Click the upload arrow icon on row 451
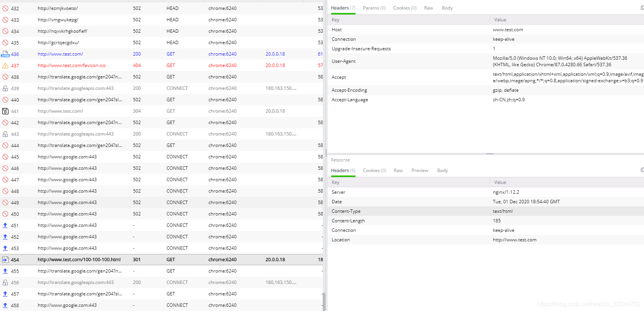This screenshot has width=644, height=311. pos(5,225)
